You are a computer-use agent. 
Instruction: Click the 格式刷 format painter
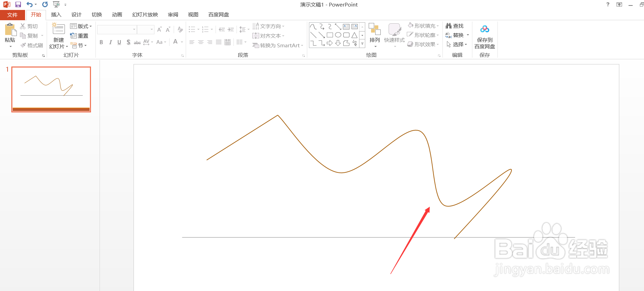click(32, 45)
